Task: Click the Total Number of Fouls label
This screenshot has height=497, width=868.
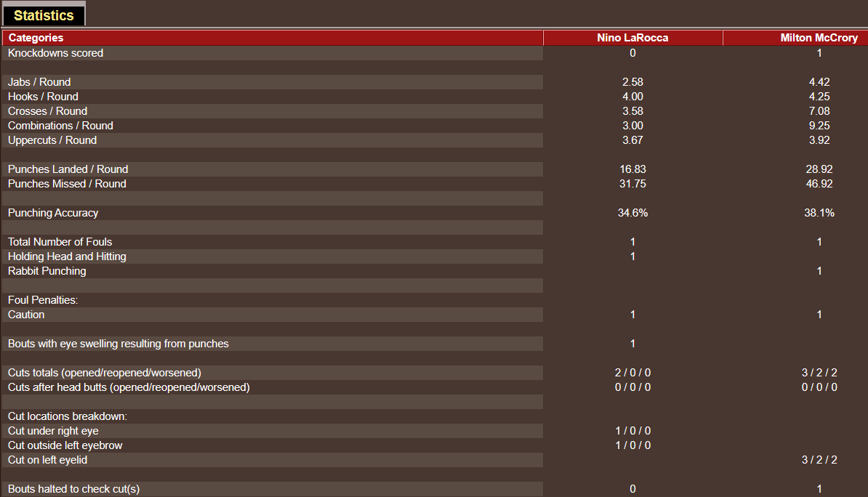Action: [x=60, y=242]
